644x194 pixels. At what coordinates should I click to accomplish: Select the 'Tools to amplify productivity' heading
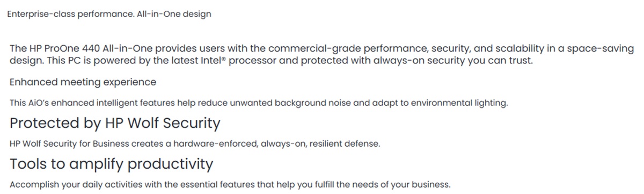coord(111,164)
